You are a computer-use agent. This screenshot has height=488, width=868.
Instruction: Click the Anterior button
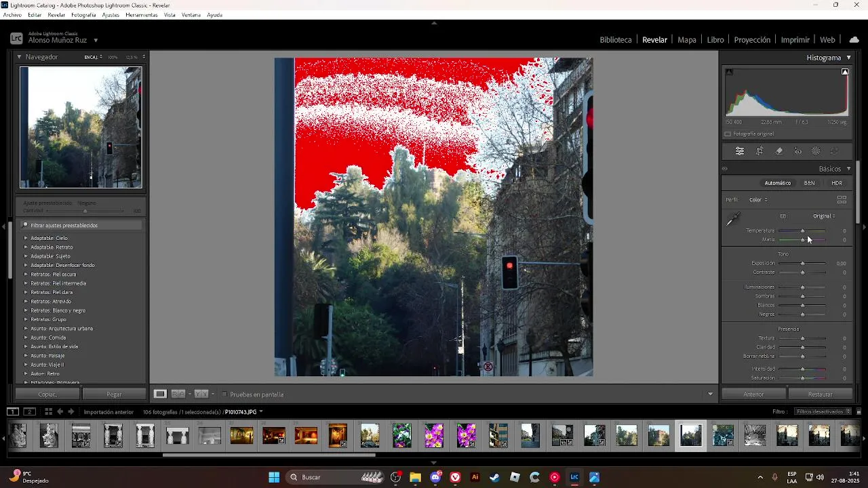tap(753, 394)
